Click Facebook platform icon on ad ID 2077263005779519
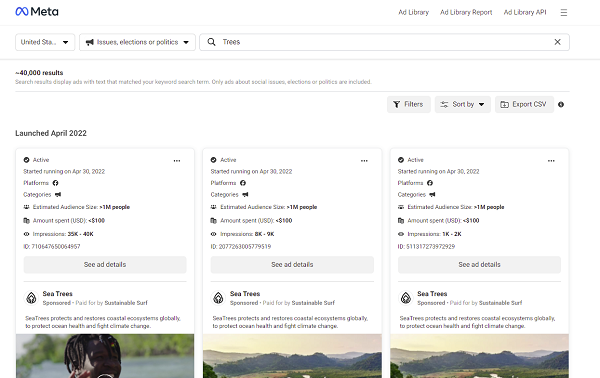The width and height of the screenshot is (600, 378). [x=243, y=183]
